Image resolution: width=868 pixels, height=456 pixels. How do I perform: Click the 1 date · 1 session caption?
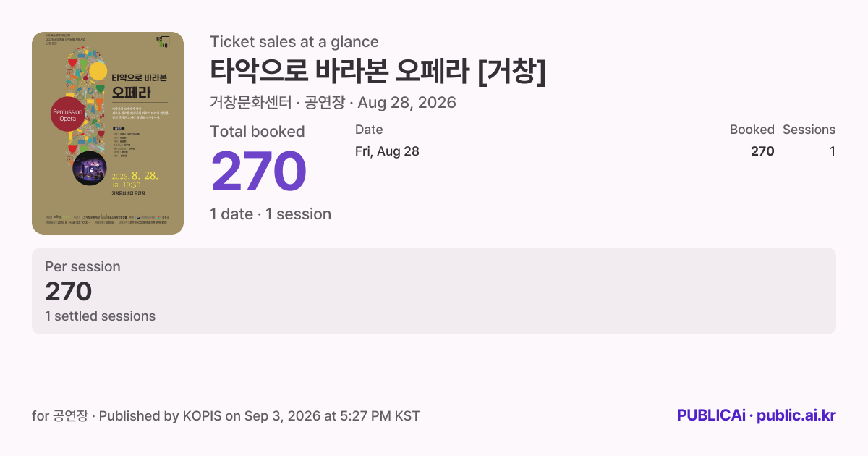(x=271, y=214)
